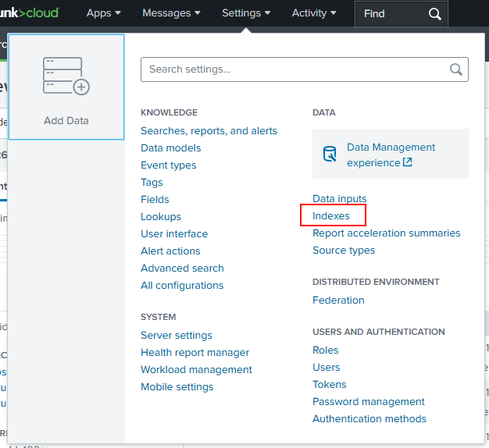The width and height of the screenshot is (489, 448).
Task: Open Server settings
Action: [x=177, y=336]
